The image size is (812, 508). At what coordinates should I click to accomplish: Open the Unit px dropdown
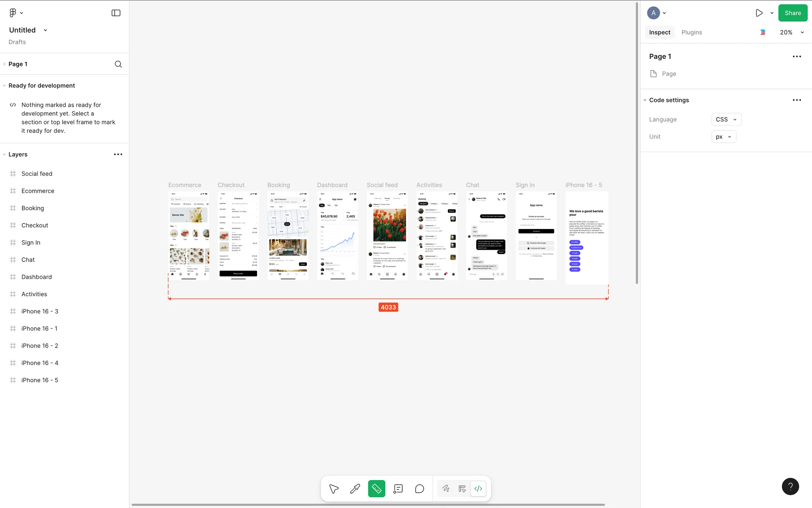point(724,137)
